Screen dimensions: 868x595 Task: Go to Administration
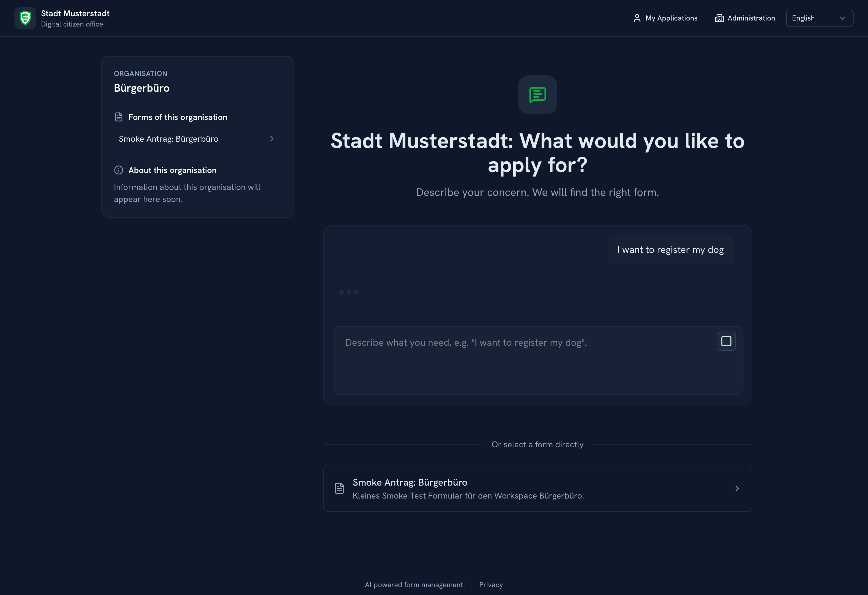tap(745, 18)
